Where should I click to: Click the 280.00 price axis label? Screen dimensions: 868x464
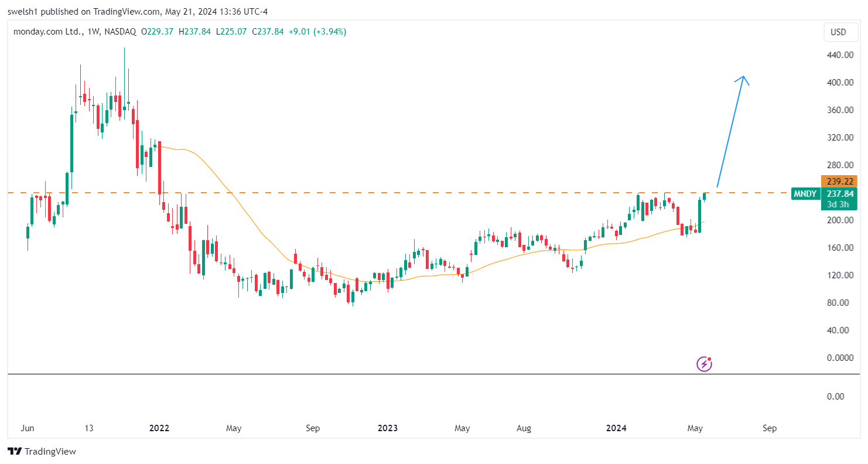(x=839, y=165)
